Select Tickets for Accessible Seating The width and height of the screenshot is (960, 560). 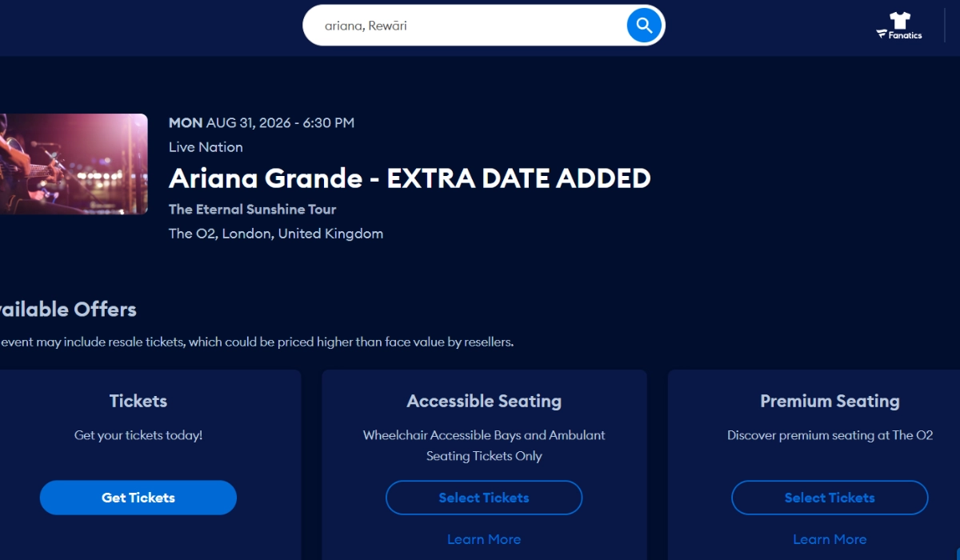(x=483, y=497)
